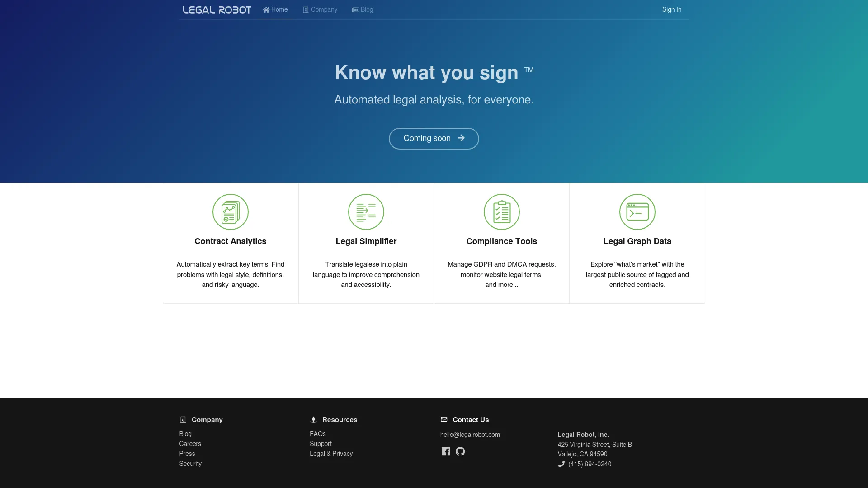Click the 425 Virginia Street address line
Viewport: 868px width, 488px height.
(595, 445)
